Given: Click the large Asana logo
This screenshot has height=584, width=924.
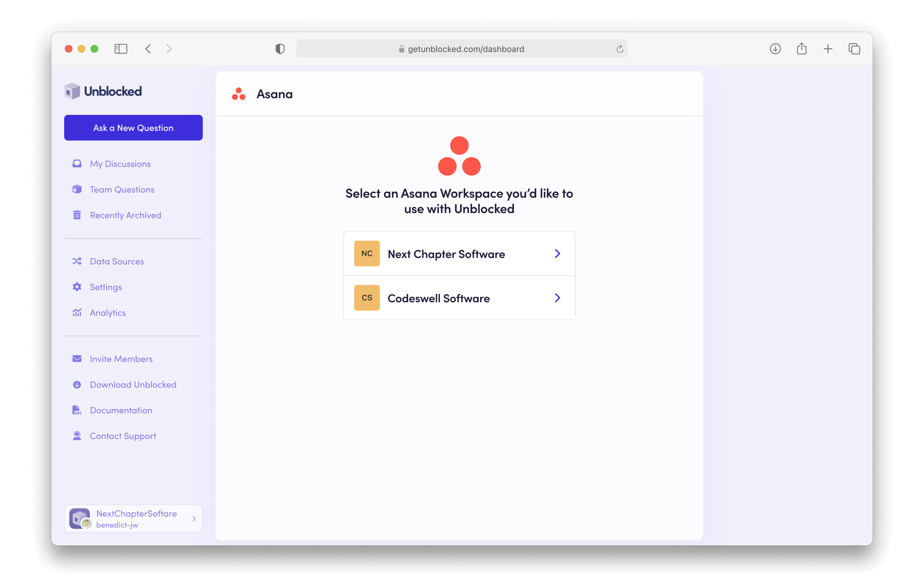Looking at the screenshot, I should [459, 156].
